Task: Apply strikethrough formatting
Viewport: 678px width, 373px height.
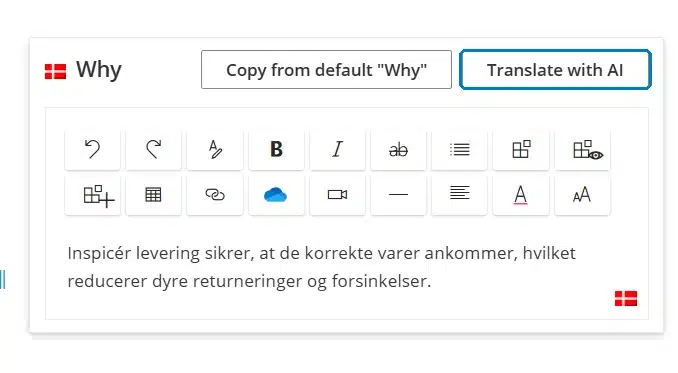Action: (x=398, y=150)
